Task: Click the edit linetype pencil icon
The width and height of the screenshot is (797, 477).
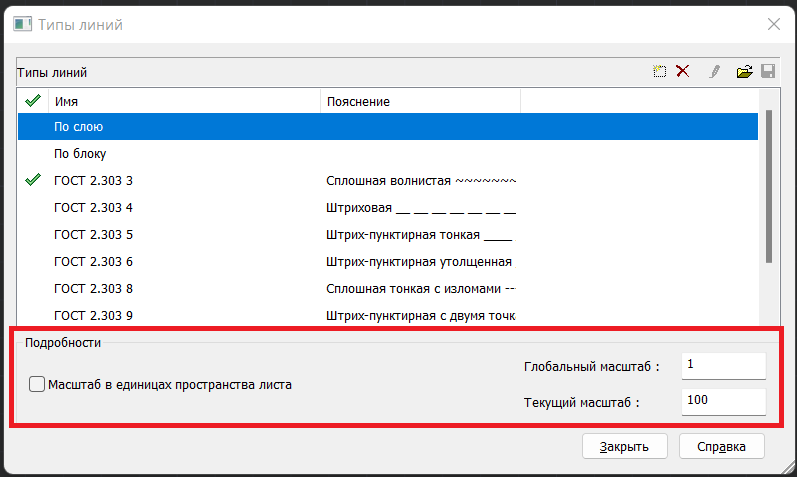Action: [x=714, y=71]
